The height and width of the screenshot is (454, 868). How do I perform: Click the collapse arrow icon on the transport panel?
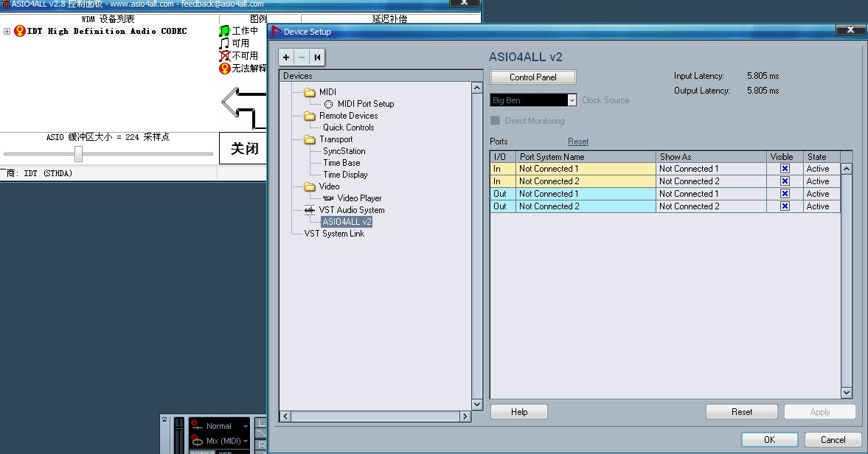coord(164,419)
